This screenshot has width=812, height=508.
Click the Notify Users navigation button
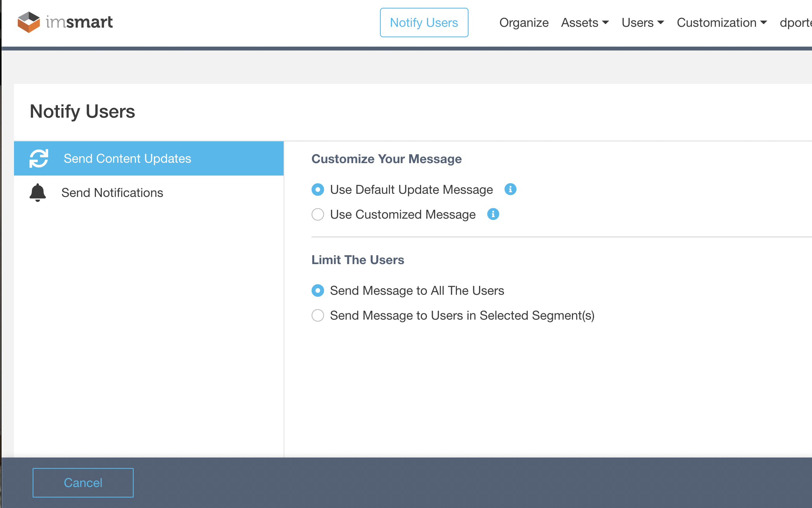pyautogui.click(x=424, y=23)
